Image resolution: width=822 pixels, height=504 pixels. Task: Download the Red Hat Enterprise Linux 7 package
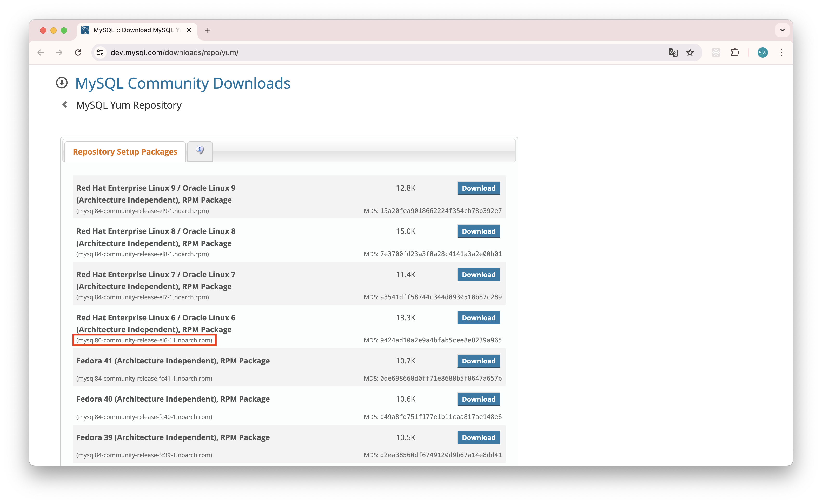coord(479,275)
